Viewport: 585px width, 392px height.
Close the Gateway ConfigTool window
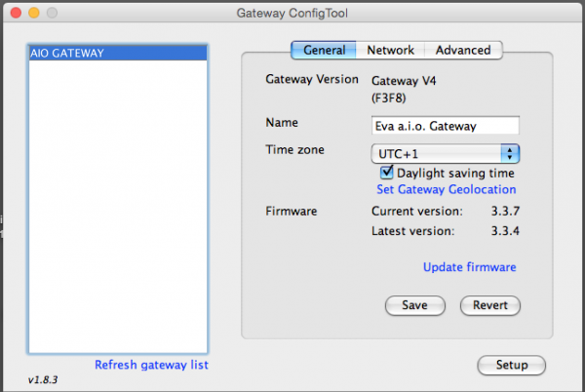tap(14, 15)
